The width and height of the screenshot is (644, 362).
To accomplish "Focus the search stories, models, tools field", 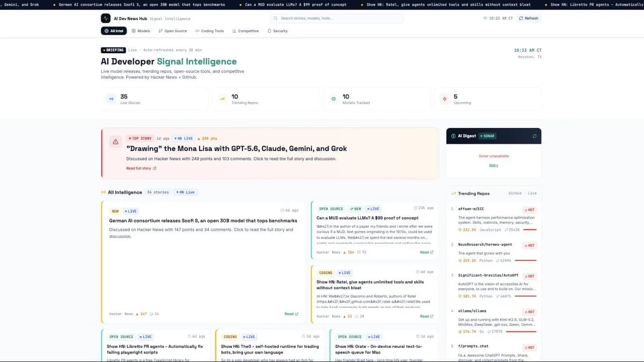I will 337,18.
